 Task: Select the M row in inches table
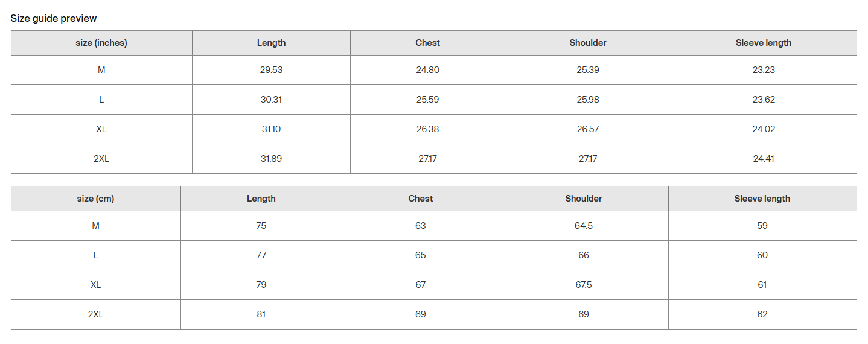pos(101,70)
